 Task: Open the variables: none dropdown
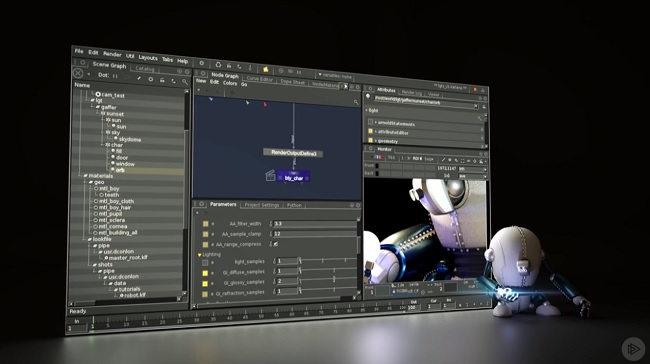click(x=335, y=76)
